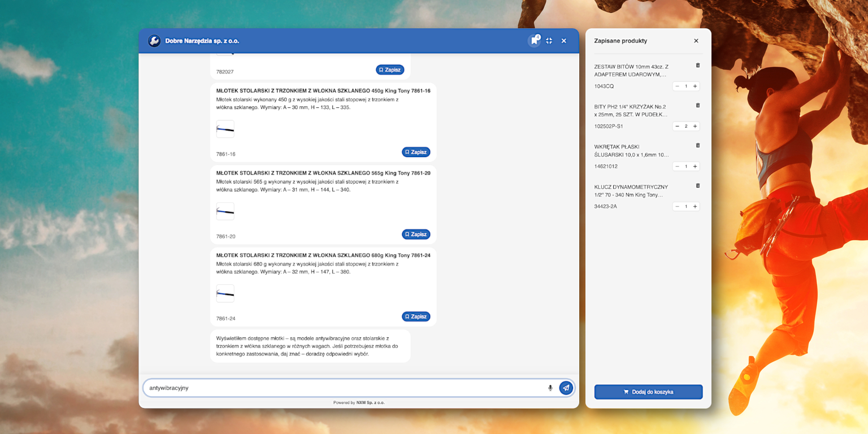Click the microphone voice input icon
The image size is (868, 434).
click(x=550, y=388)
